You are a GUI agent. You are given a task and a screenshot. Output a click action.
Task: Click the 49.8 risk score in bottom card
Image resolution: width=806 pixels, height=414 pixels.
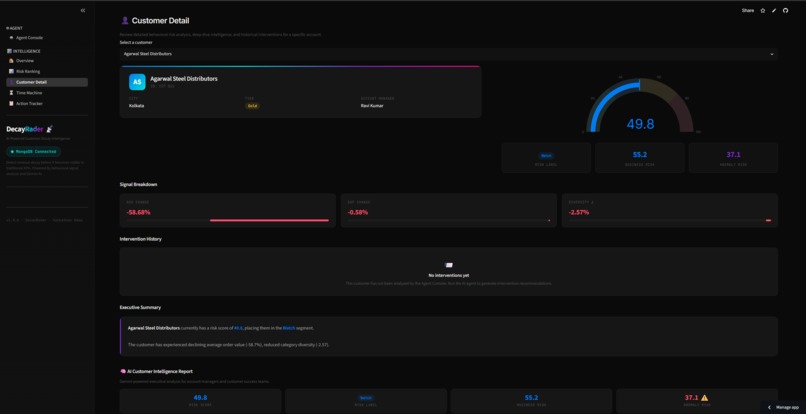200,398
